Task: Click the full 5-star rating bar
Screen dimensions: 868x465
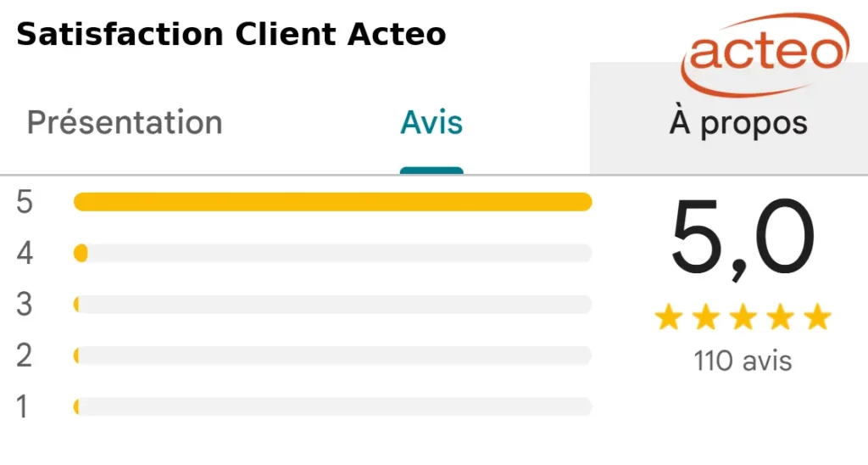Action: pos(332,202)
